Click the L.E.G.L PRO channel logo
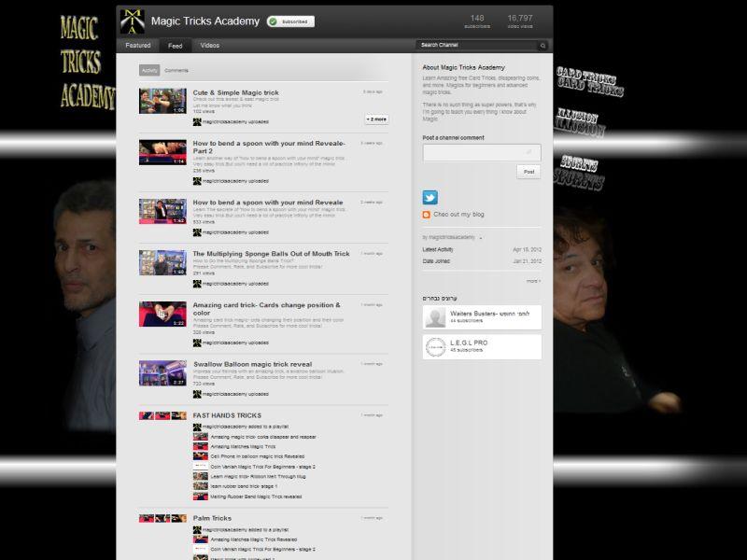The height and width of the screenshot is (560, 747). coord(435,347)
